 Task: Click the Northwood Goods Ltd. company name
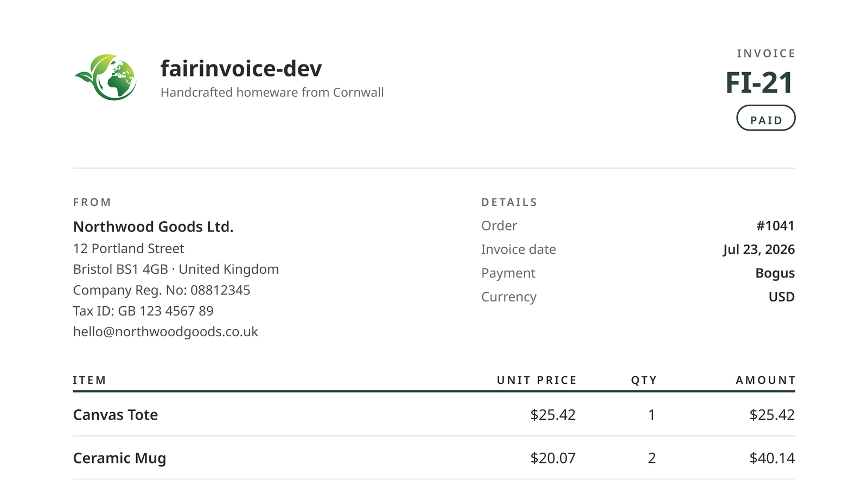click(x=154, y=227)
